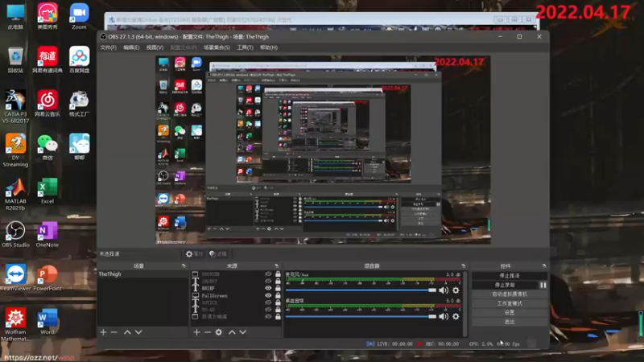Open source properties gear in the sources toolbar
The width and height of the screenshot is (644, 362).
point(219,332)
